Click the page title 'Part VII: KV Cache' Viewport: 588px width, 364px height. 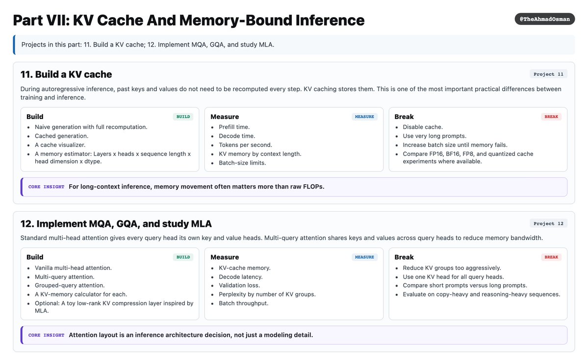click(189, 20)
